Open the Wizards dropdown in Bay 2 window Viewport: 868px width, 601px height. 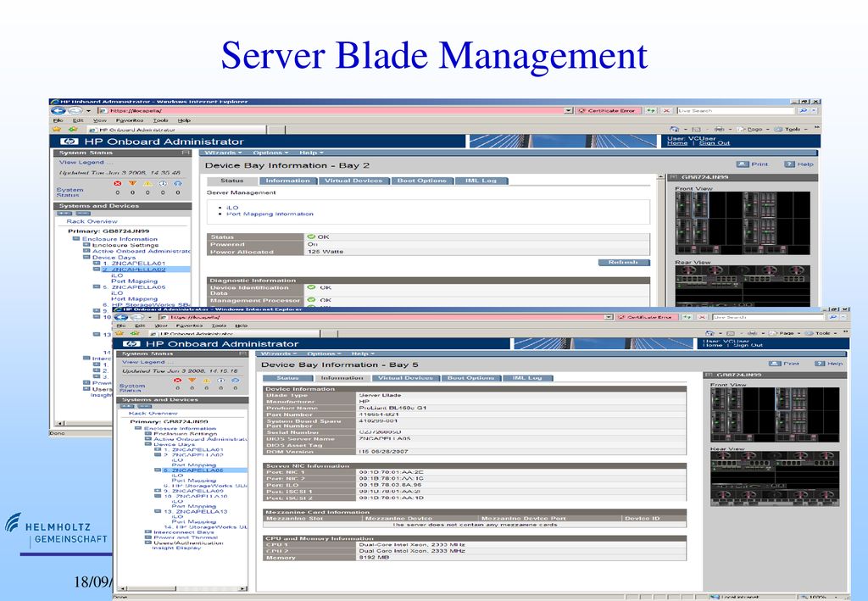(x=223, y=153)
